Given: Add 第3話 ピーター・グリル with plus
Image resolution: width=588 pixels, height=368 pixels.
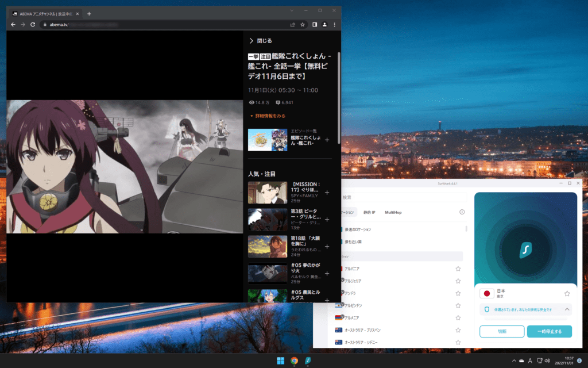Looking at the screenshot, I should (327, 220).
